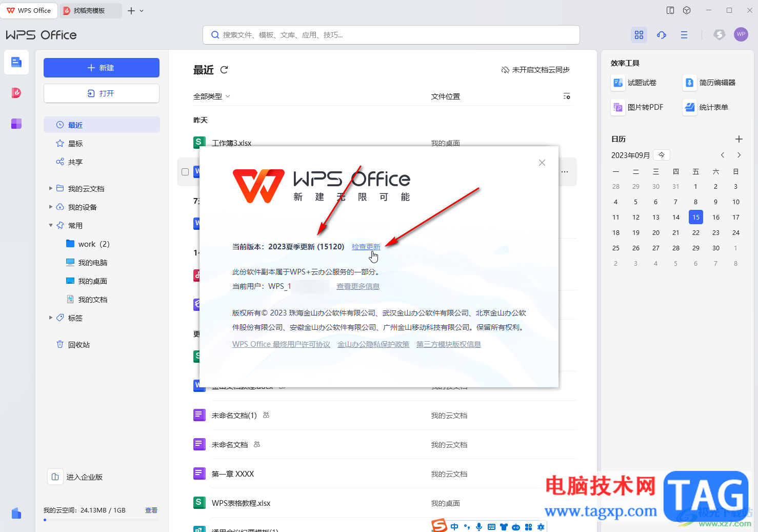Click the grid apps icon in header

click(x=639, y=35)
